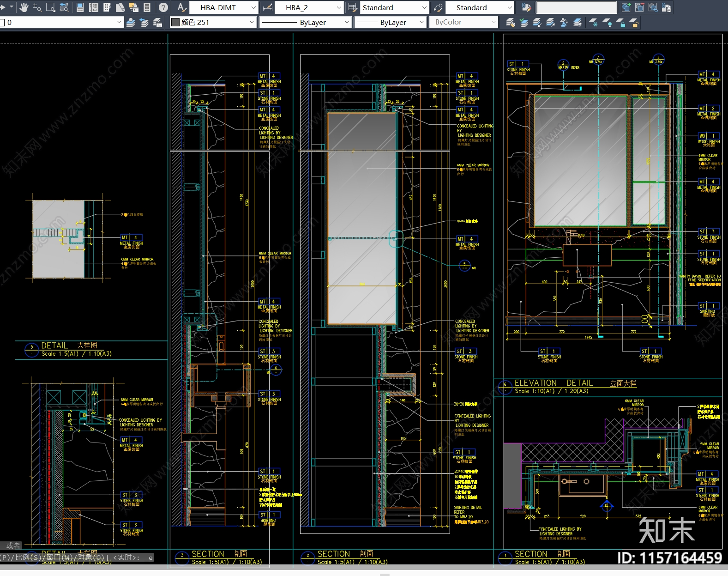Image resolution: width=728 pixels, height=576 pixels.
Task: Click the gray color 251 swatch
Action: click(175, 22)
